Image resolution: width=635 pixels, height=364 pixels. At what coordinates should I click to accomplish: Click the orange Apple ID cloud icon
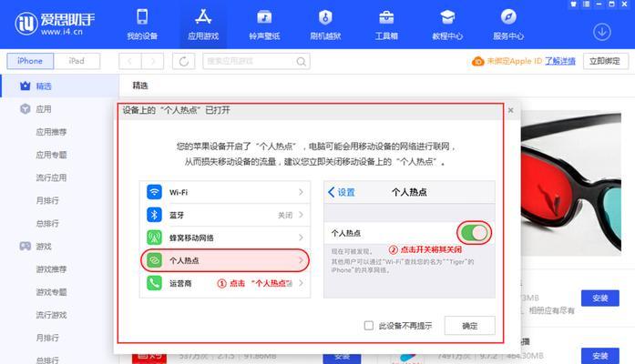pyautogui.click(x=478, y=62)
